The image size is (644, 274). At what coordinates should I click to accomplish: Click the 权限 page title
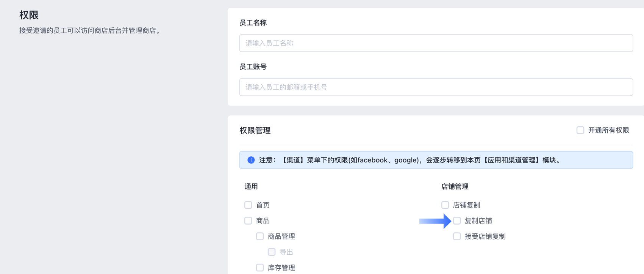(29, 15)
